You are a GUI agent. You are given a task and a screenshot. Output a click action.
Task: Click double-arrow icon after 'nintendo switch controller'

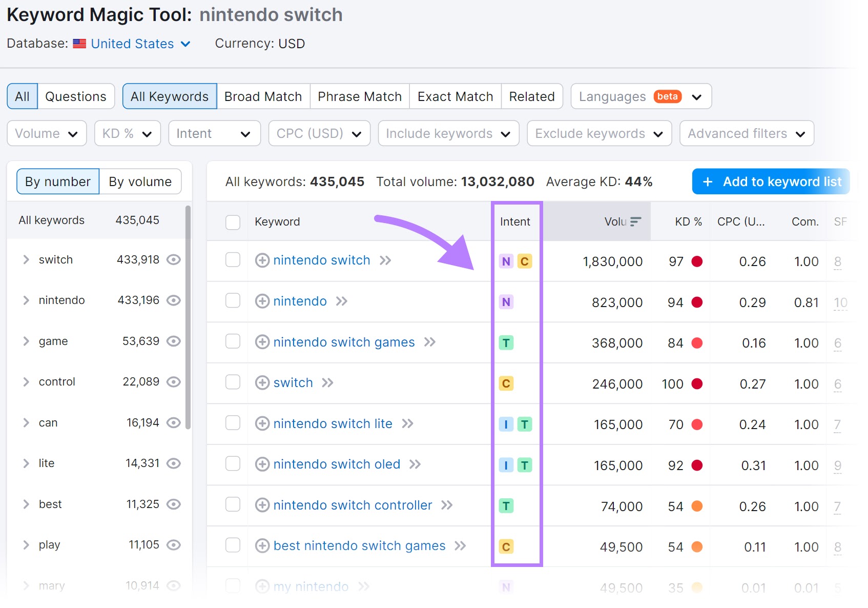click(x=447, y=505)
